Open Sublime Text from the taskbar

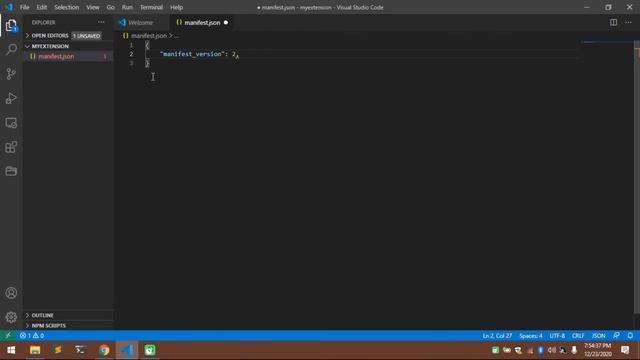(x=58, y=350)
